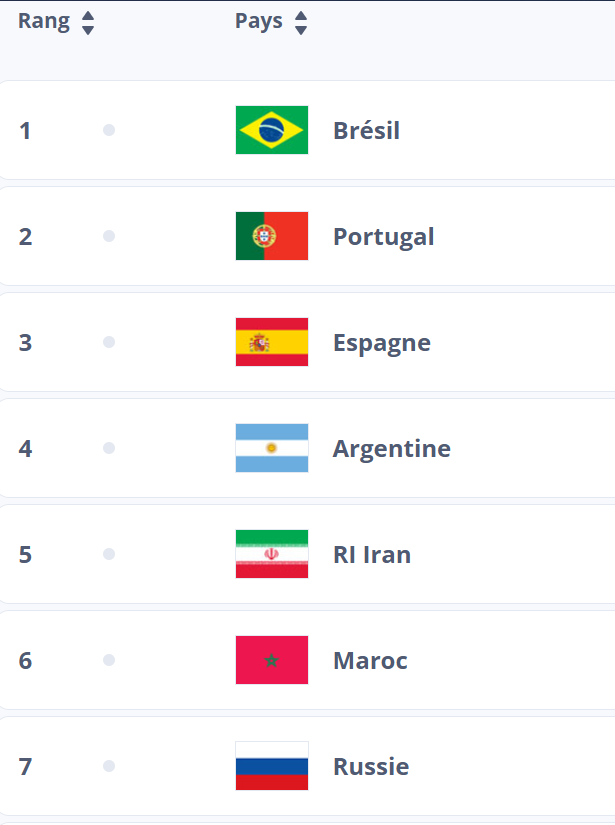The width and height of the screenshot is (615, 825).
Task: Click the Iran flag icon
Action: pyautogui.click(x=271, y=554)
